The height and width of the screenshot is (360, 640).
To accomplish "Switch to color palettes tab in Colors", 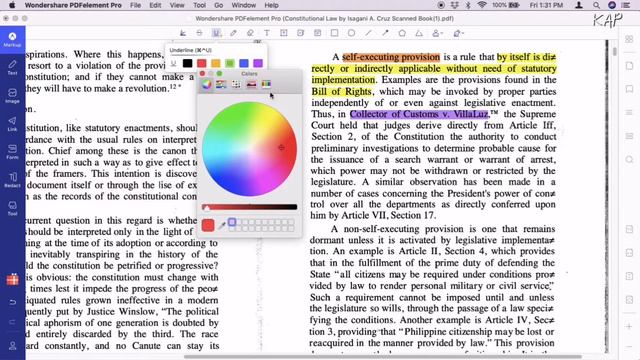I will pyautogui.click(x=236, y=84).
